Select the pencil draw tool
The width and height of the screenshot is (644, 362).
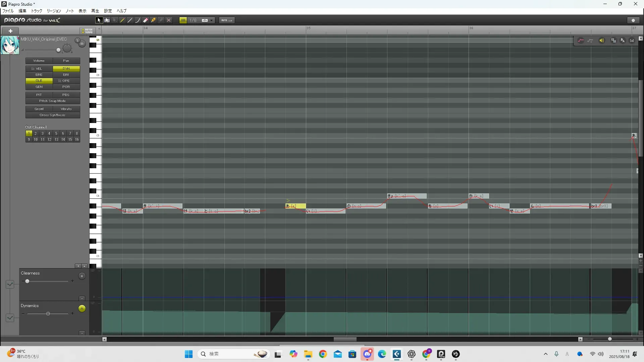pyautogui.click(x=122, y=20)
